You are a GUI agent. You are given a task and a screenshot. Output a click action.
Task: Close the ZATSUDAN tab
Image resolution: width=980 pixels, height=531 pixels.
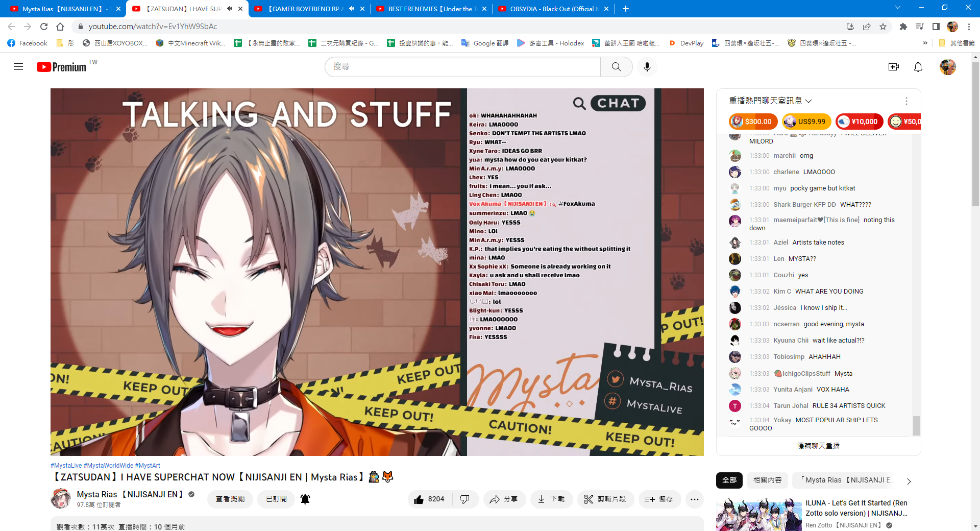pos(240,9)
